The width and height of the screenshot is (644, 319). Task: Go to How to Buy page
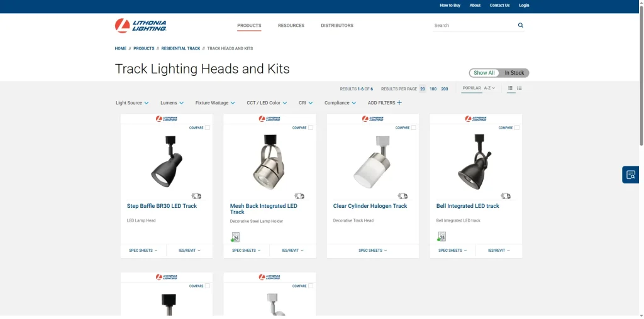pos(450,5)
